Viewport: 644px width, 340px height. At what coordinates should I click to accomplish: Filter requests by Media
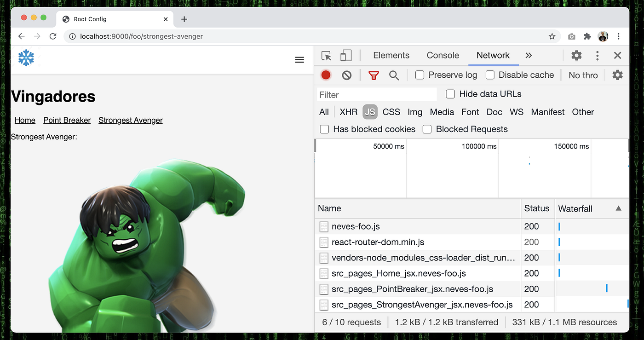point(442,112)
